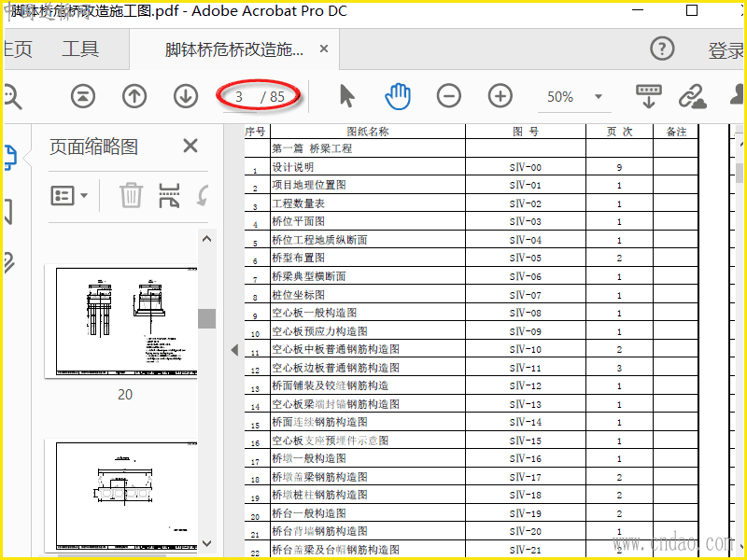The image size is (747, 560).
Task: Click the 图纸名称 column header
Action: click(368, 132)
